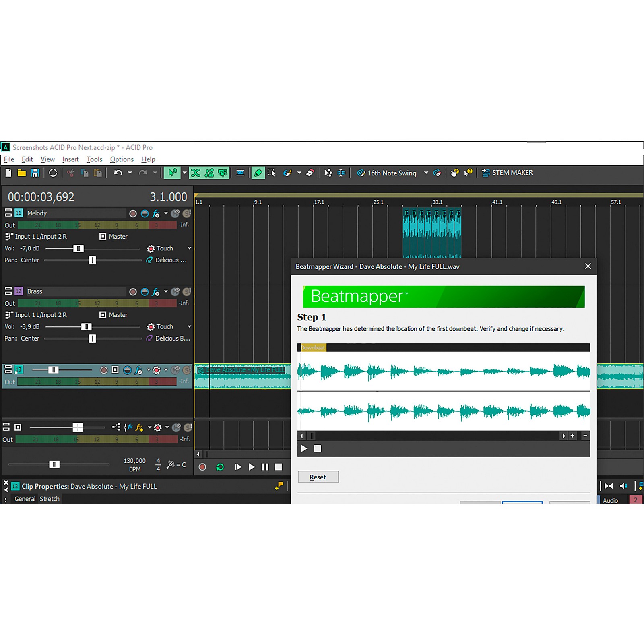Click project tempo slider handle
This screenshot has width=644, height=644.
pos(54,464)
